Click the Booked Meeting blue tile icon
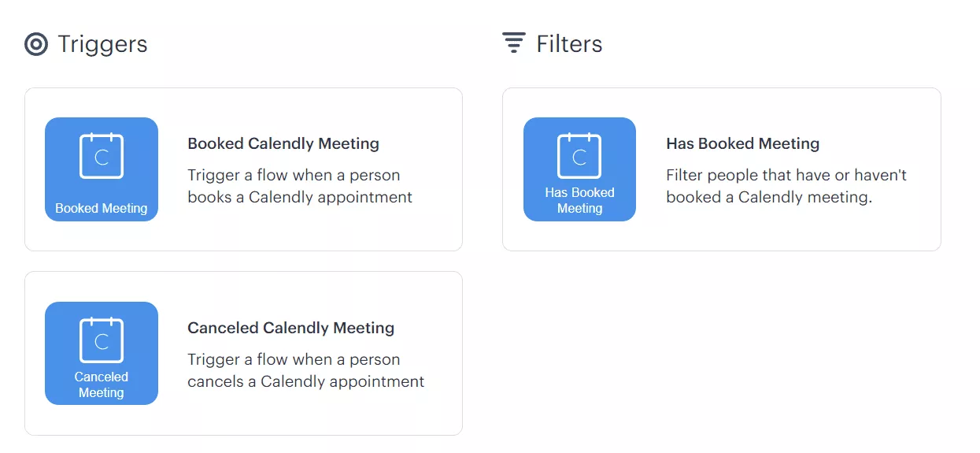980x453 pixels. (102, 169)
